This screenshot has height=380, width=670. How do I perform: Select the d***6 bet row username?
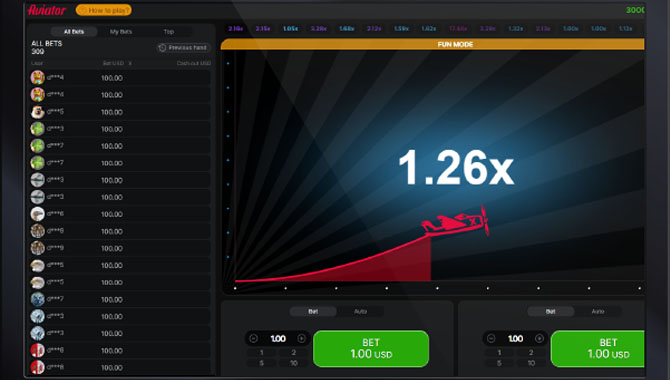point(56,213)
